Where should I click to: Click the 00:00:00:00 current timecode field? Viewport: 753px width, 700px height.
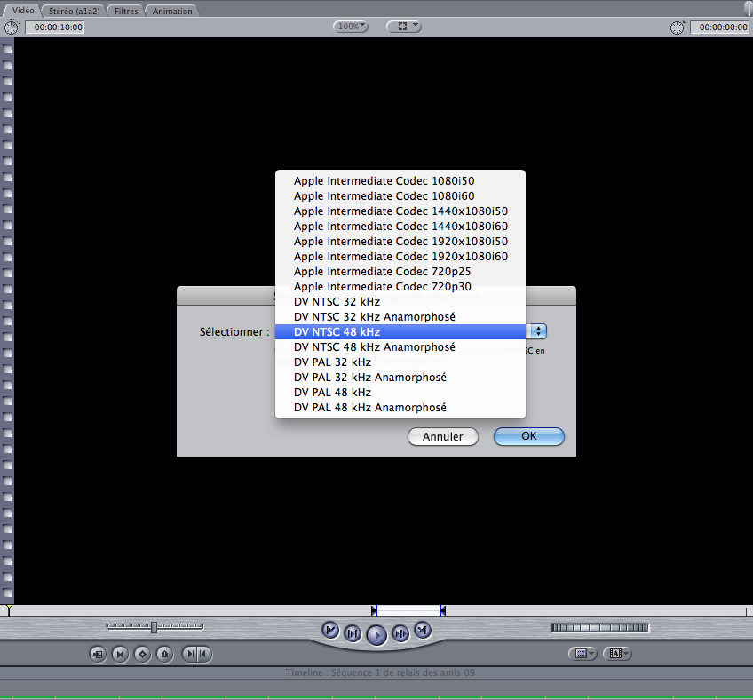(722, 27)
